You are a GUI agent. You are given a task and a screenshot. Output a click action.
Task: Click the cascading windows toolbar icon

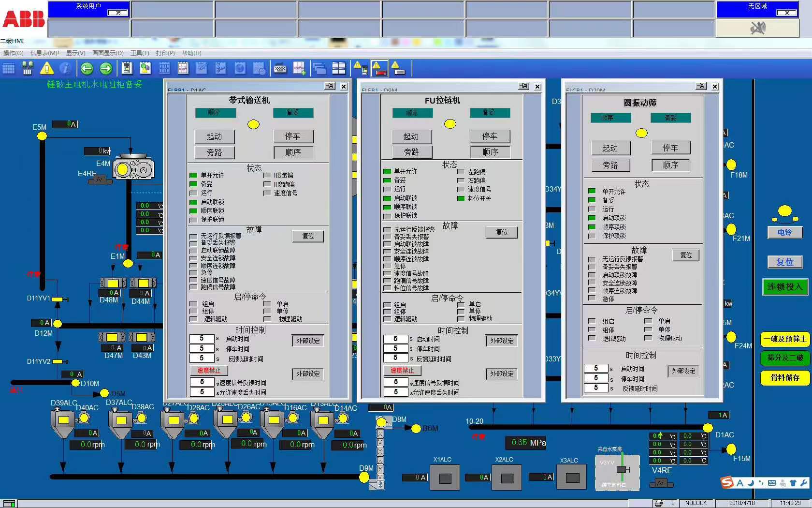pos(319,69)
